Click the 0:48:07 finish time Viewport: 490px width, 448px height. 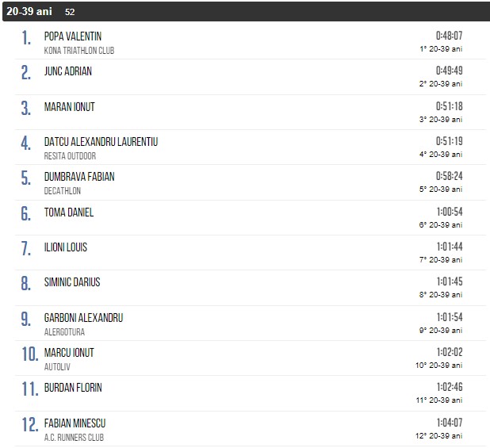449,36
